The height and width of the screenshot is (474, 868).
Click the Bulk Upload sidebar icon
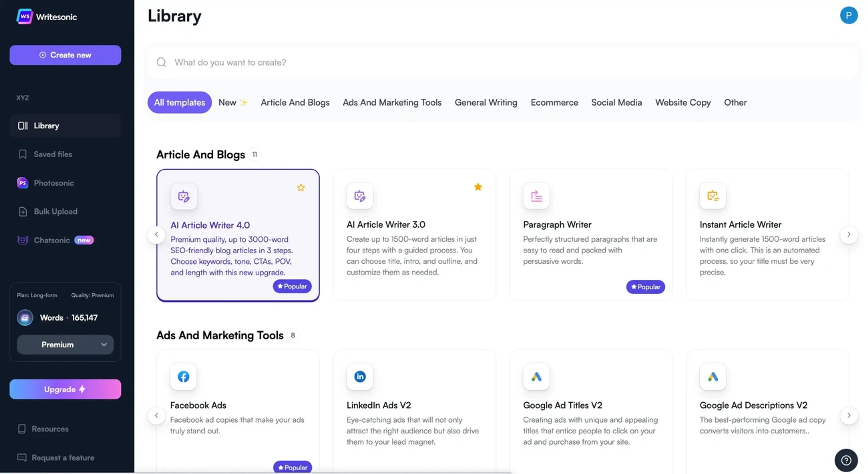pyautogui.click(x=23, y=212)
